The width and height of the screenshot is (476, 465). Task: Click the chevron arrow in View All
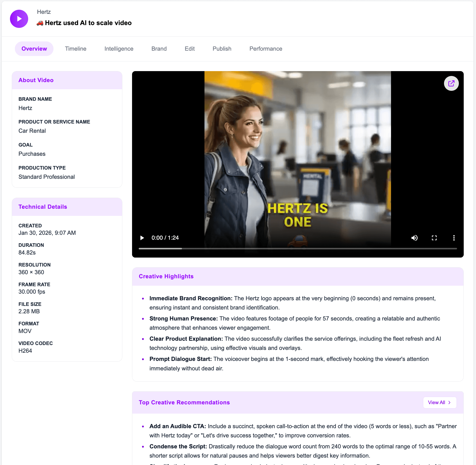click(449, 402)
